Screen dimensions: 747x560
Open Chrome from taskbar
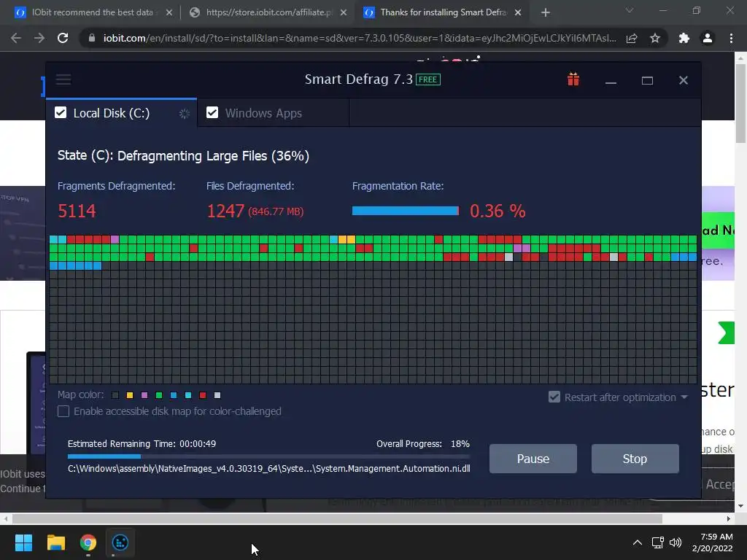(x=88, y=542)
